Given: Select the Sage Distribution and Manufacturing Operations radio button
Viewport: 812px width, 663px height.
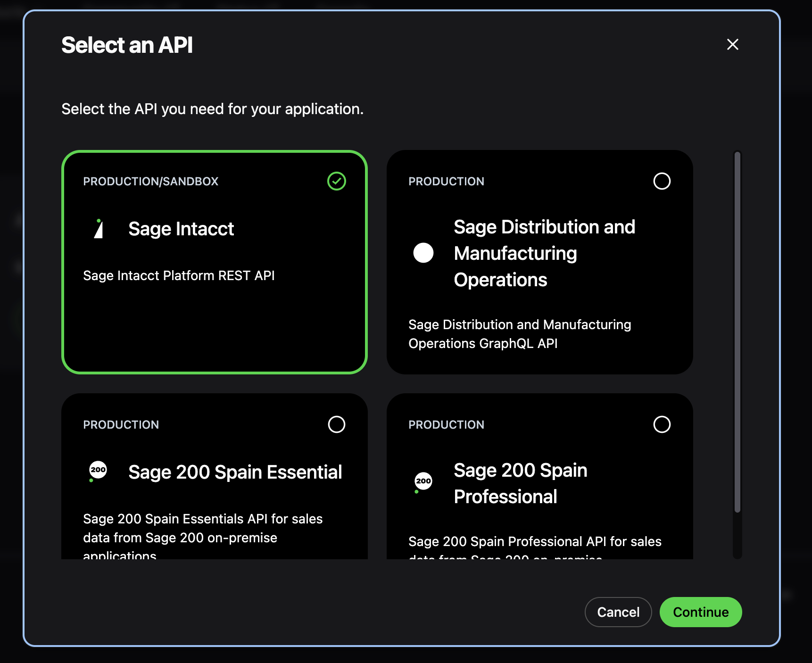Looking at the screenshot, I should click(662, 181).
